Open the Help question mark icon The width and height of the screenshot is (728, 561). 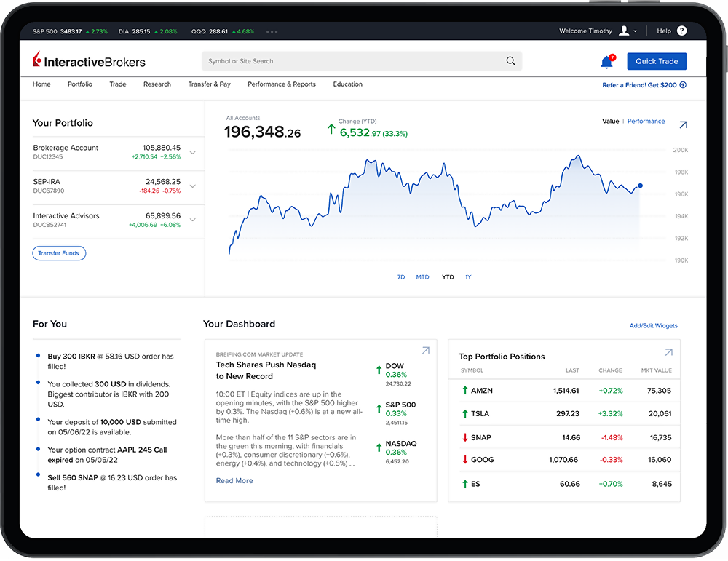point(681,31)
